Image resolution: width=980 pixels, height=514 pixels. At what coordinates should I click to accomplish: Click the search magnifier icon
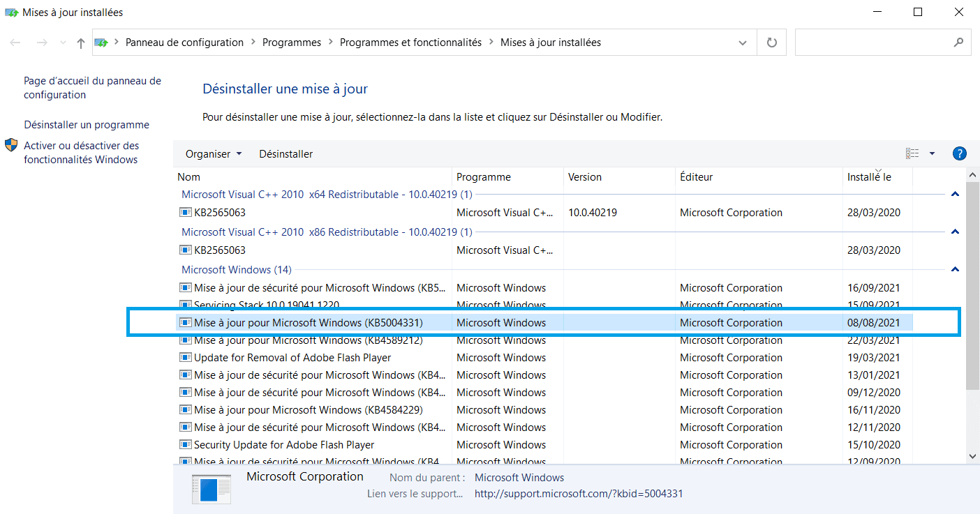[959, 43]
